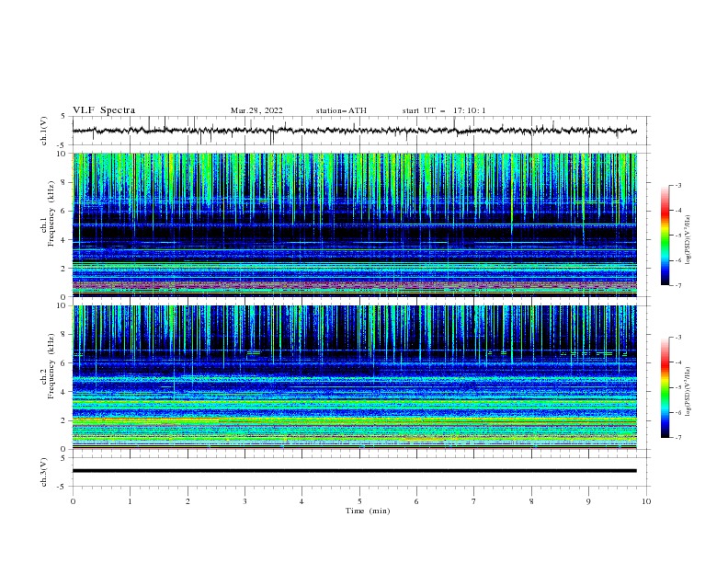Click time axis tick label '7'
Viewport: 728px width, 563px height.
pos(474,501)
